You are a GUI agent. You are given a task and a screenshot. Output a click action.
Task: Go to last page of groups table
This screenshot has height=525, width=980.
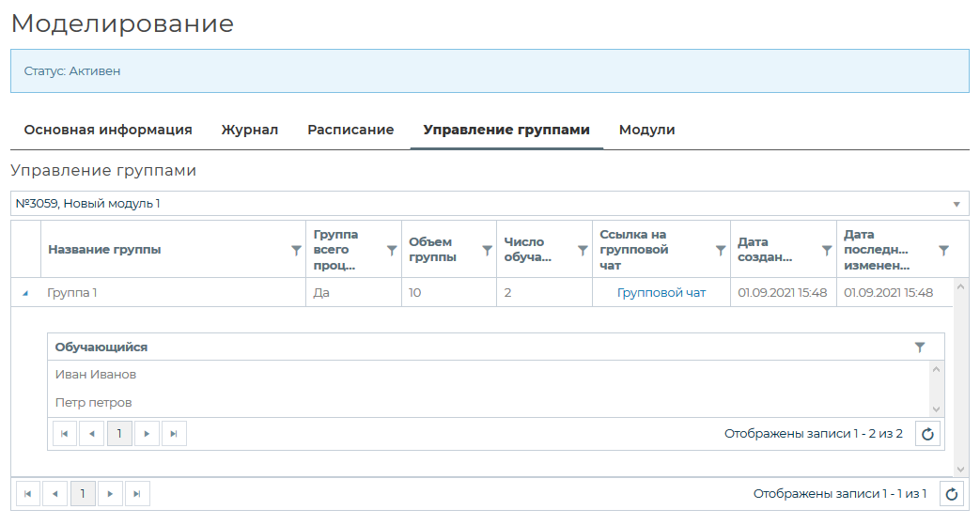pyautogui.click(x=137, y=494)
